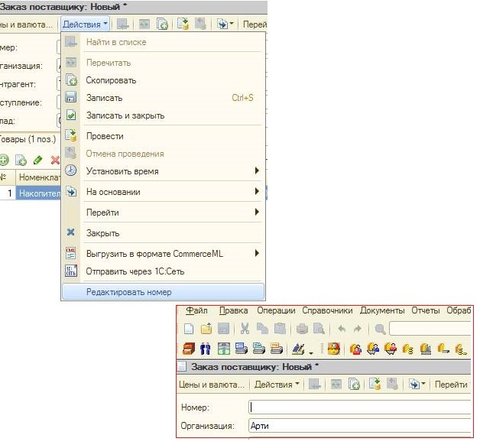Click Unpost icon in toolbar above open menu
Image resolution: width=480 pixels, height=448 pixels.
point(200,24)
